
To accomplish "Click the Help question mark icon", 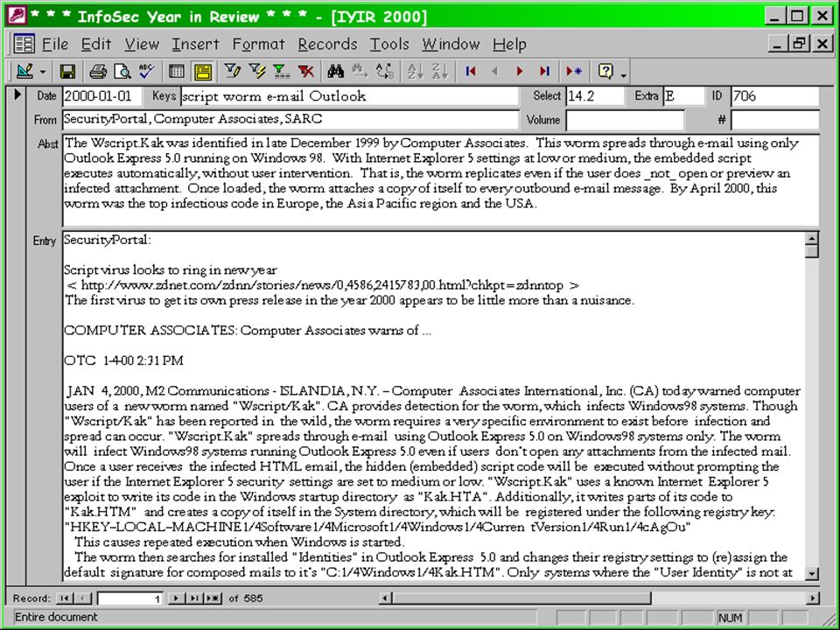I will tap(605, 71).
